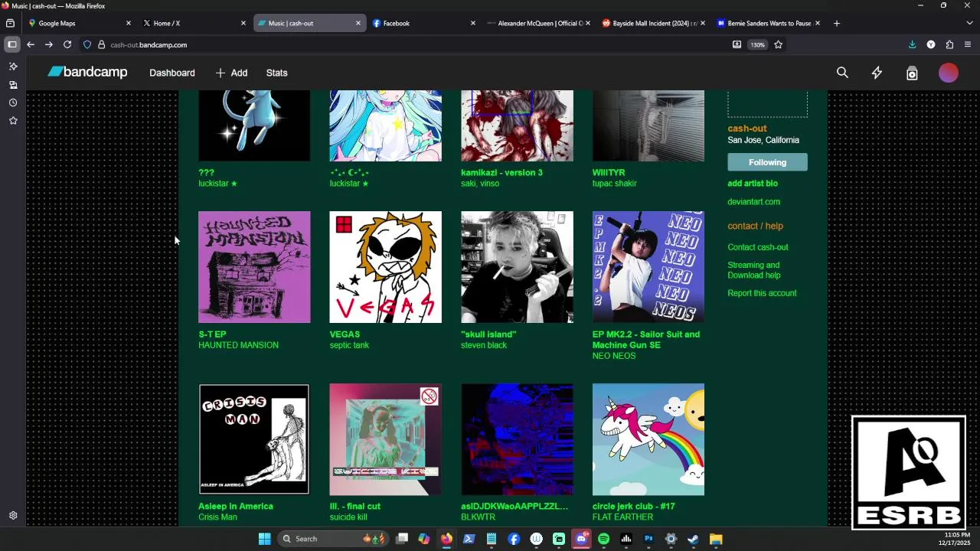
Task: Open the collection bag icon
Action: tap(912, 73)
